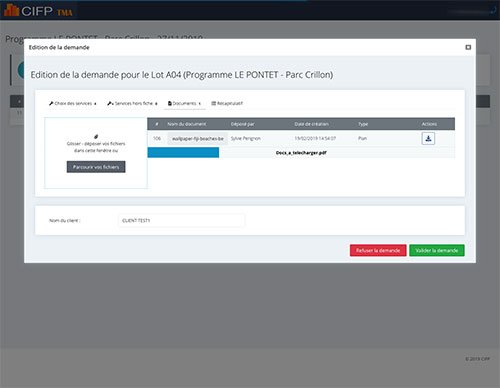Select the Documents tab
This screenshot has width=500, height=388.
tap(184, 103)
